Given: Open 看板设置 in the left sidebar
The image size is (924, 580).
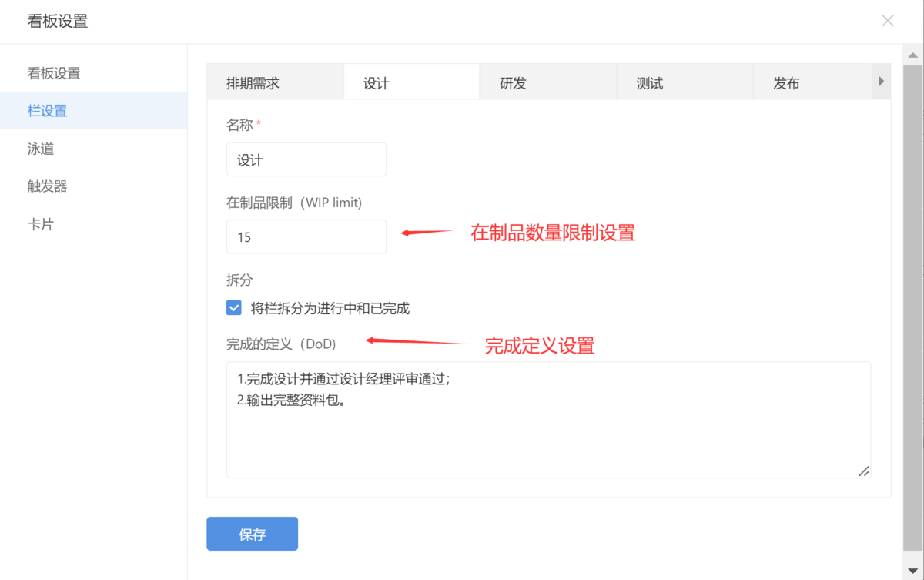Looking at the screenshot, I should 54,73.
